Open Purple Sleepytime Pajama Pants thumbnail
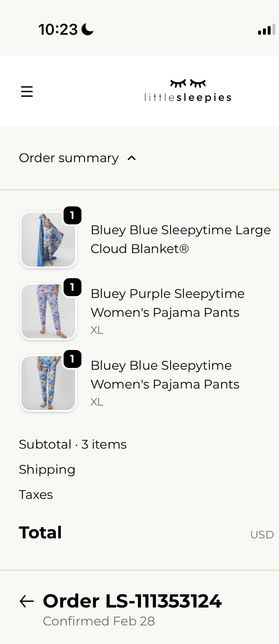Viewport: 279px width, 644px height. (x=48, y=311)
